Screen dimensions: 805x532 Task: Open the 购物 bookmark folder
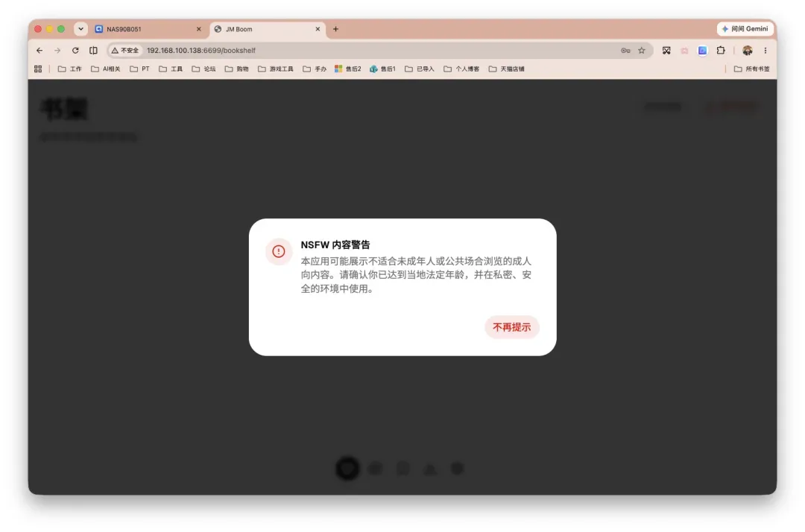pos(237,69)
